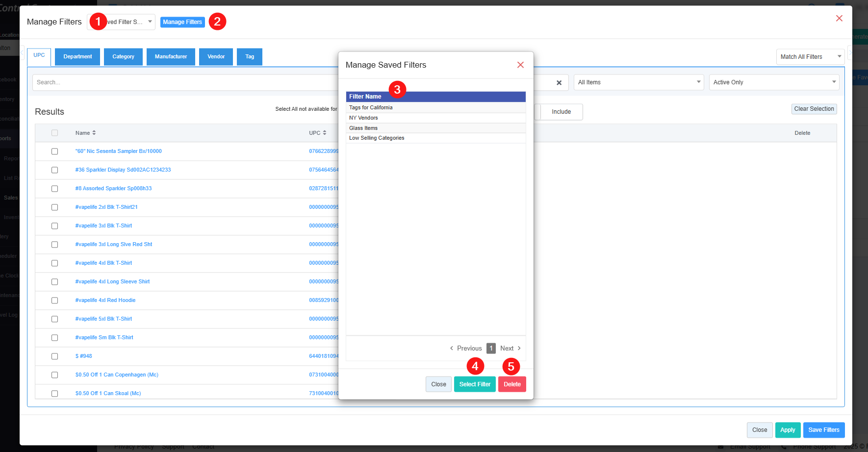The height and width of the screenshot is (452, 868).
Task: Close the Manage Saved Filters dialog with X
Action: click(520, 65)
